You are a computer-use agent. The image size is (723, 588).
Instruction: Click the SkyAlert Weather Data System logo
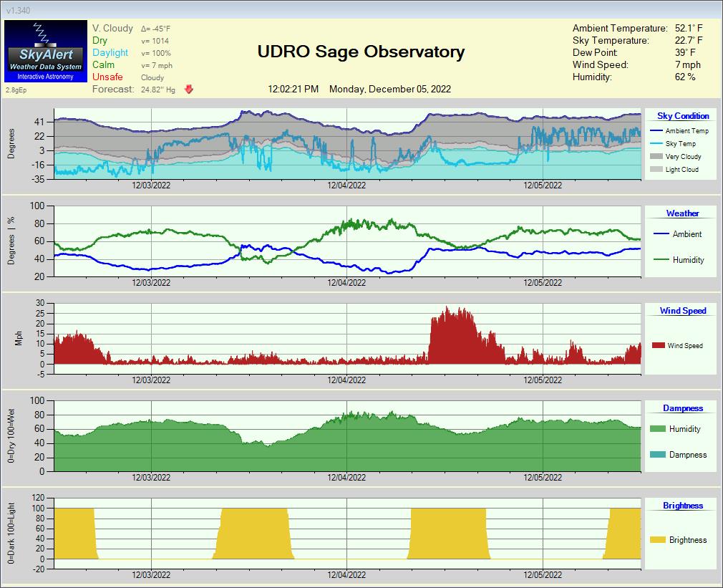tap(45, 51)
